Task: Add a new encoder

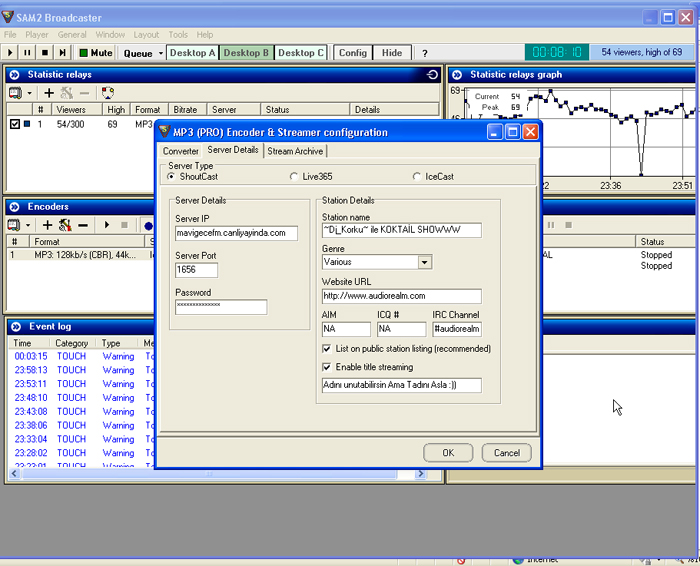Action: click(x=47, y=225)
